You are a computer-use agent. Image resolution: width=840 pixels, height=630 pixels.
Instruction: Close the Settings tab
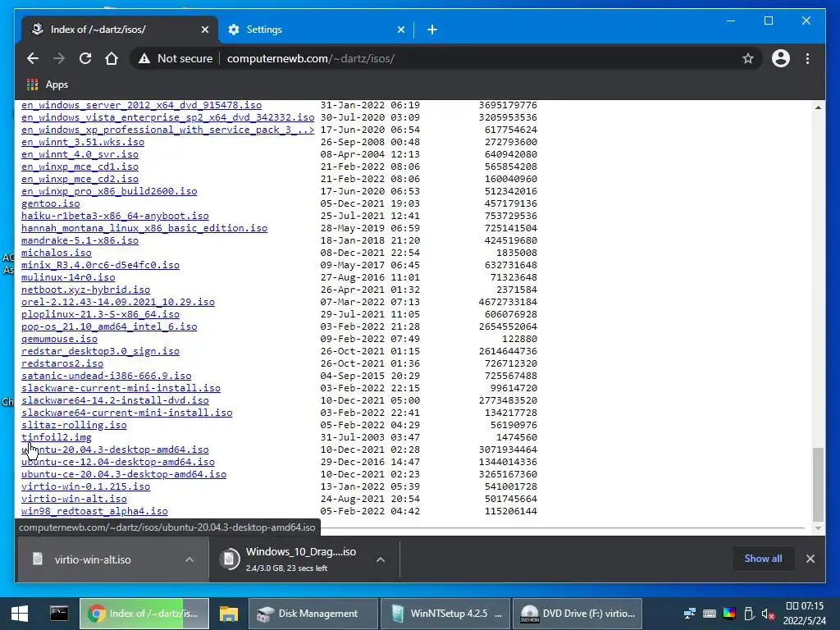pos(400,30)
